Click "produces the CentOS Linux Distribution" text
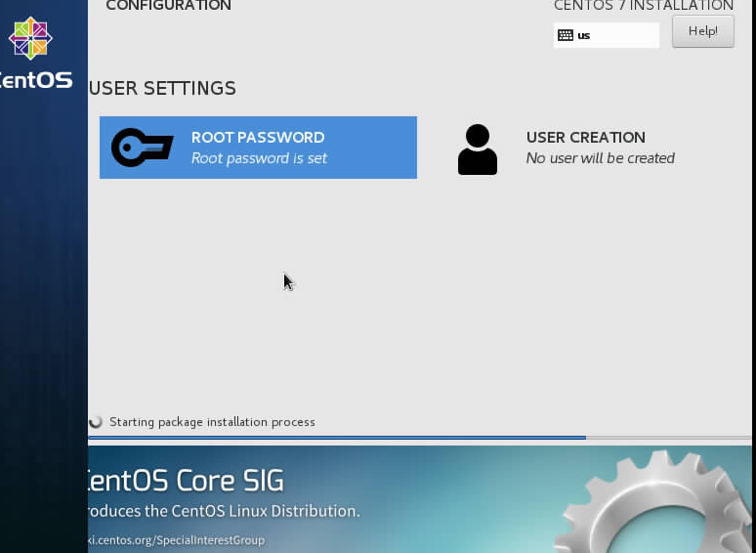This screenshot has width=756, height=553. 225,511
